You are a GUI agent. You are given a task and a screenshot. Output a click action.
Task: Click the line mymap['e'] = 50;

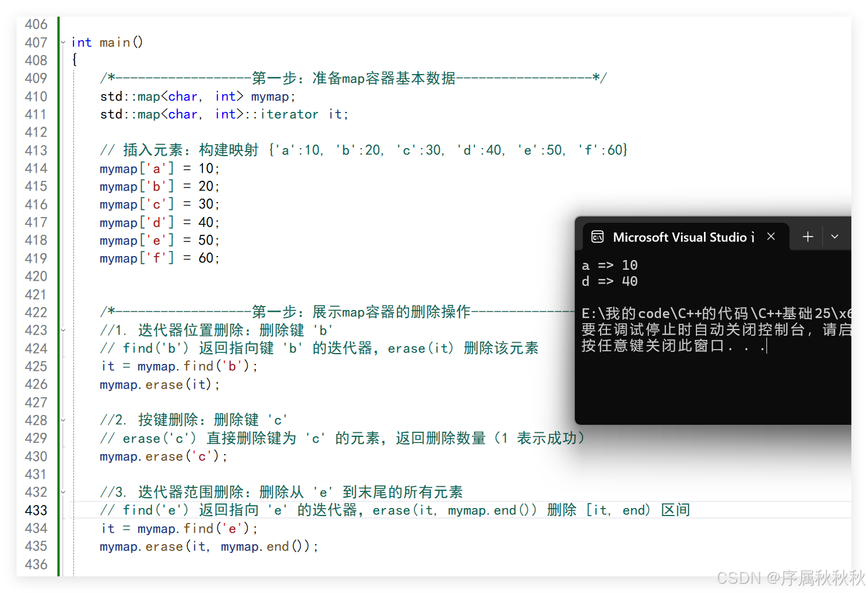coord(159,241)
